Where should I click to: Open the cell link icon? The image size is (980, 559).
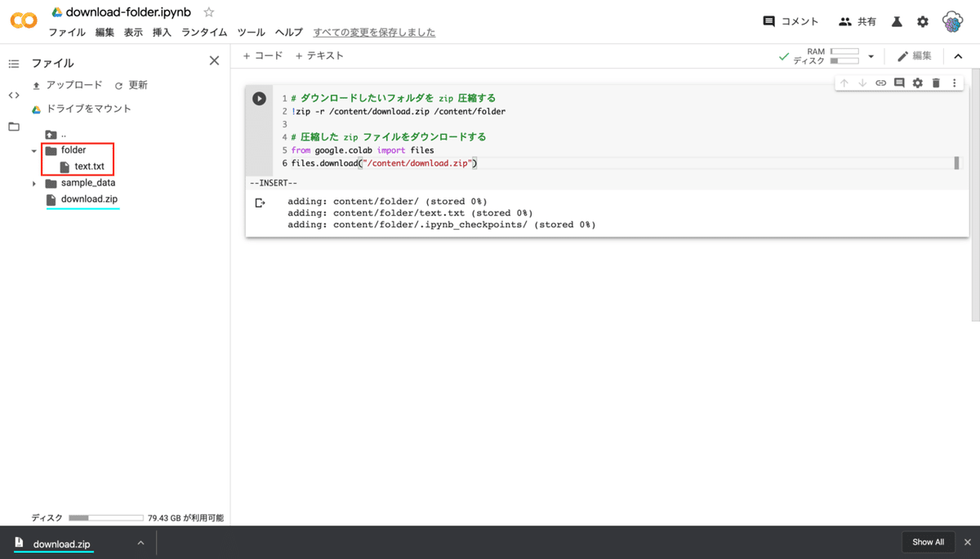coord(880,83)
